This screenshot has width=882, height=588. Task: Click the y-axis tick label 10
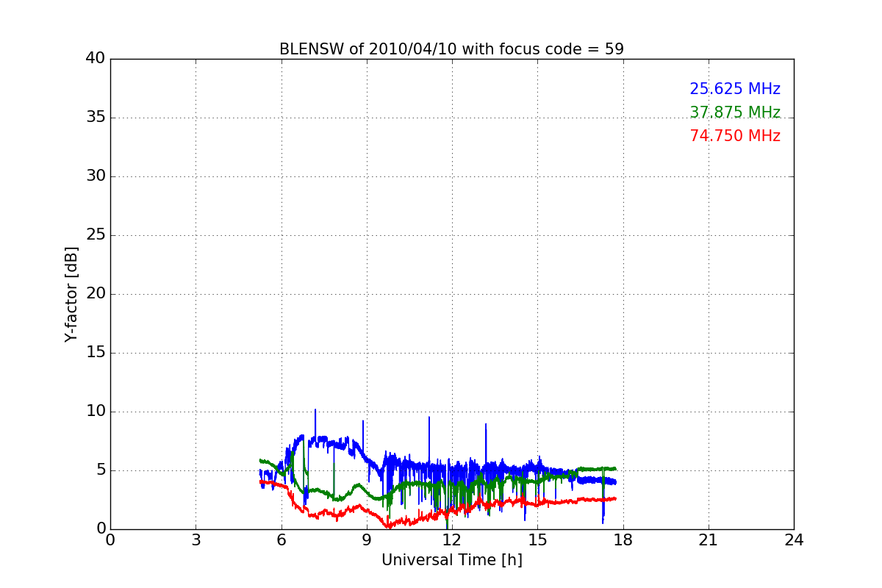click(96, 412)
